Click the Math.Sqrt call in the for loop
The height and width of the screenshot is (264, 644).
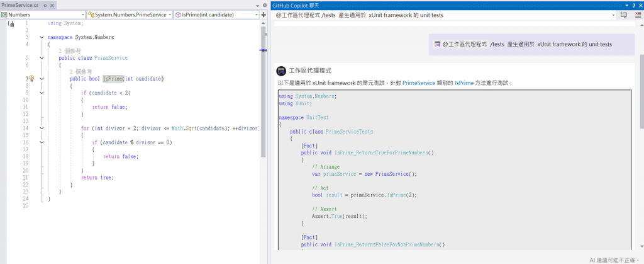[183, 129]
